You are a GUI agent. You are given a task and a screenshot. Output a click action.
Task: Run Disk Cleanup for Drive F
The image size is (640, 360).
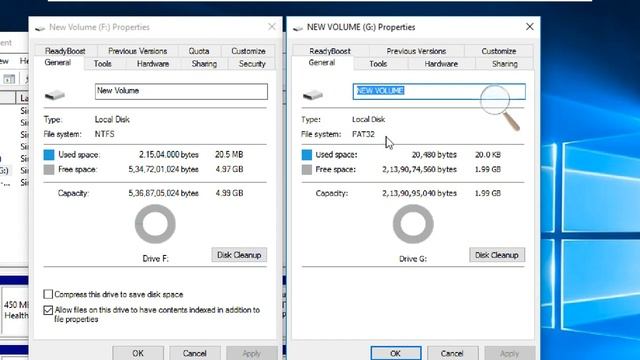[239, 255]
